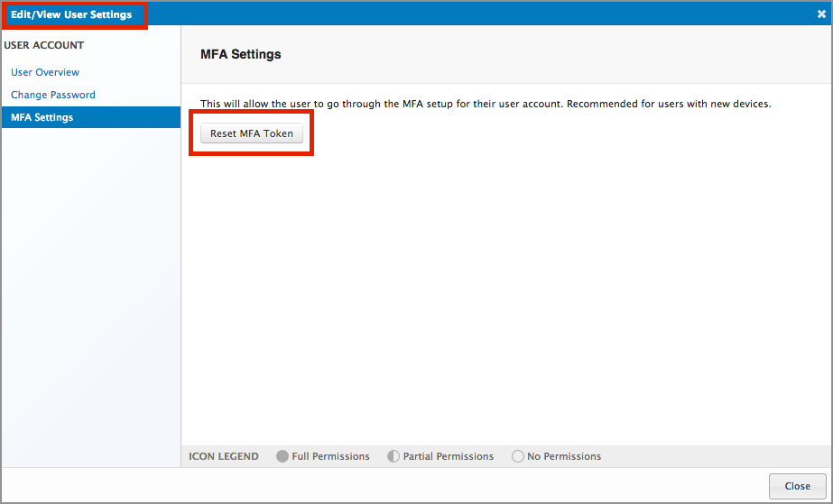This screenshot has width=833, height=504.
Task: Open the User Overview page
Action: [45, 72]
